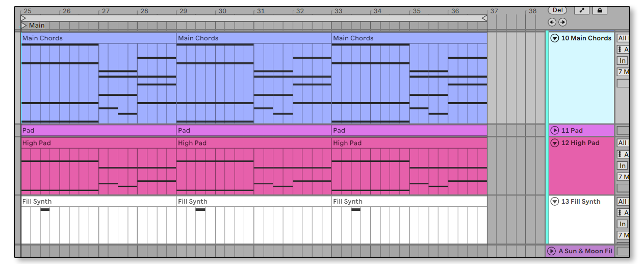Jump to the next locator
Screen dimensions: 644x264
pos(562,22)
